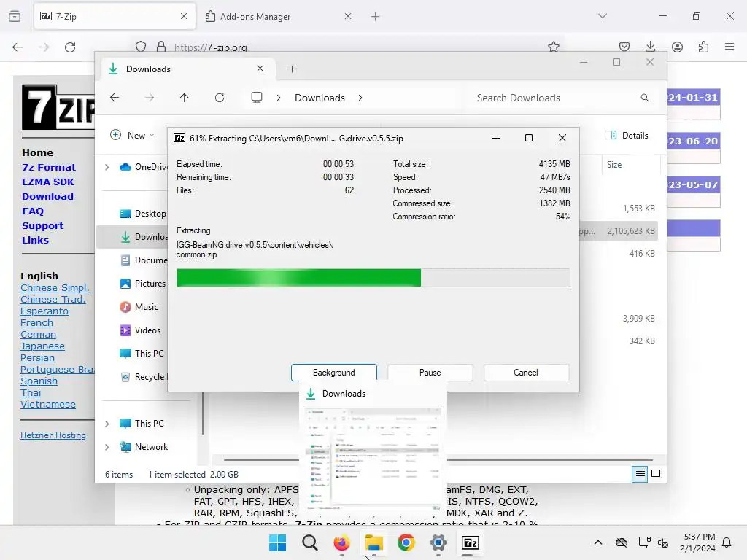This screenshot has width=747, height=560.
Task: Open Videos folder in sidebar
Action: click(140, 330)
